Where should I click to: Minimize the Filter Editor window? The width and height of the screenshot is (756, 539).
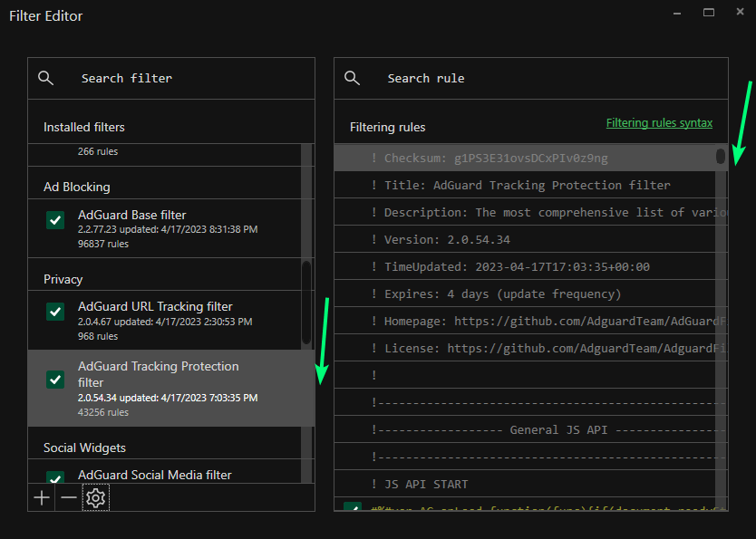677,13
